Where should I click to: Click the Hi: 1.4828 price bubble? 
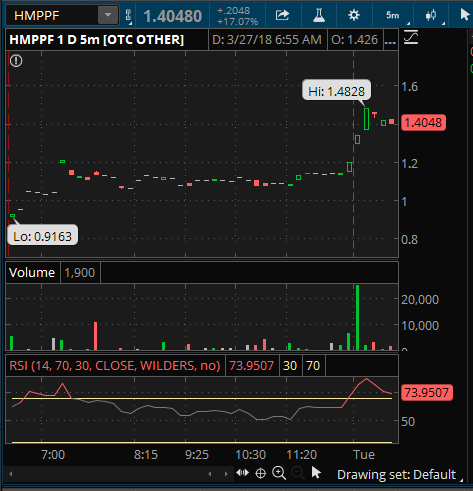point(336,90)
